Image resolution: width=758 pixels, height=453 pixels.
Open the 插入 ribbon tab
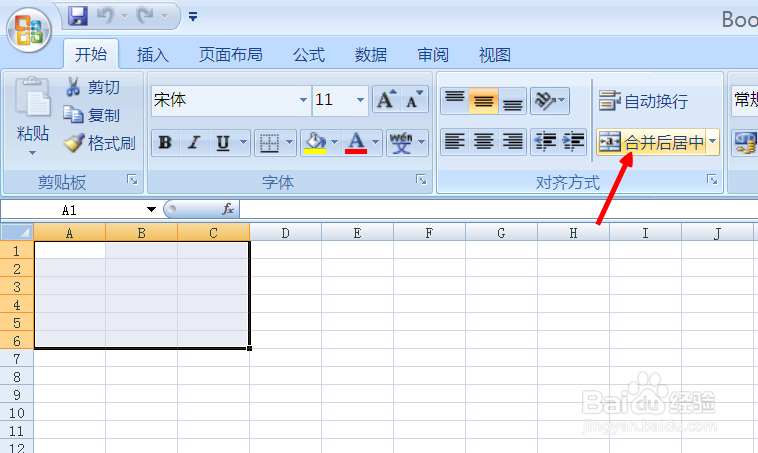(153, 55)
